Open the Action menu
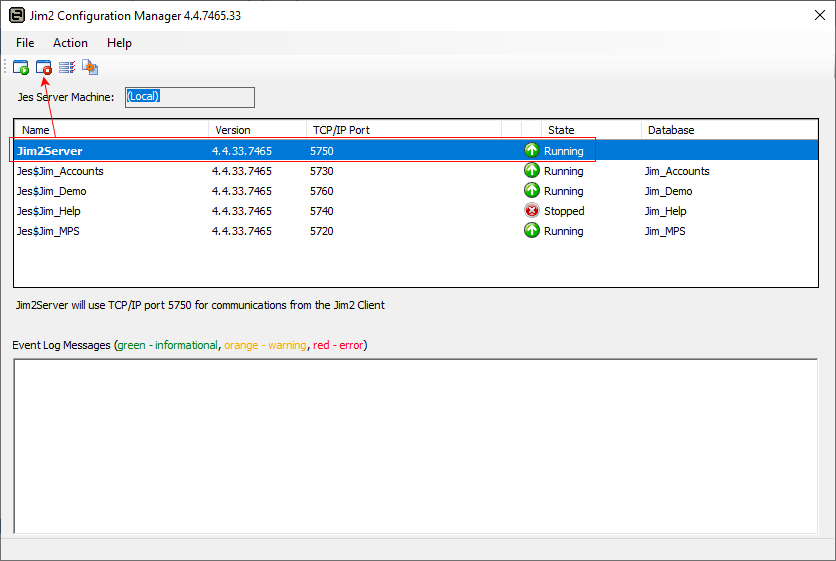Screen dimensions: 836x561 tap(70, 43)
